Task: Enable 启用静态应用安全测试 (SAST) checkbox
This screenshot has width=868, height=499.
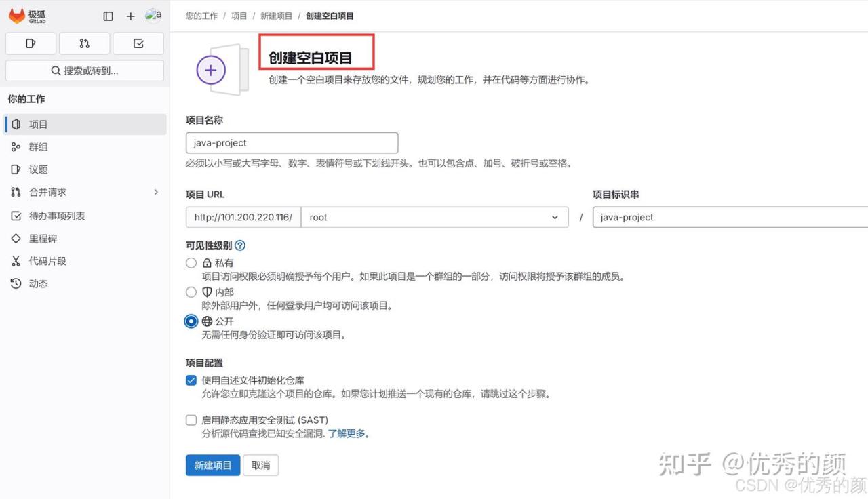Action: [191, 420]
